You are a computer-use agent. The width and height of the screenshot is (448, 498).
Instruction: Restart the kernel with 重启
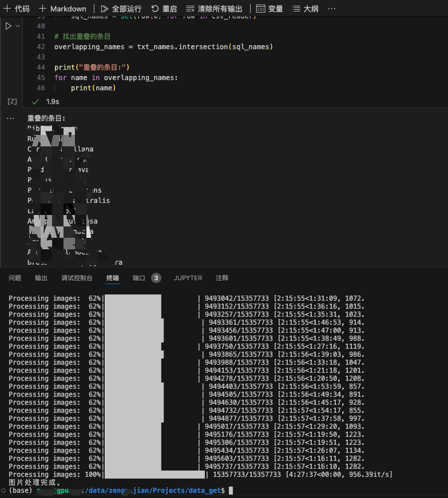(164, 9)
